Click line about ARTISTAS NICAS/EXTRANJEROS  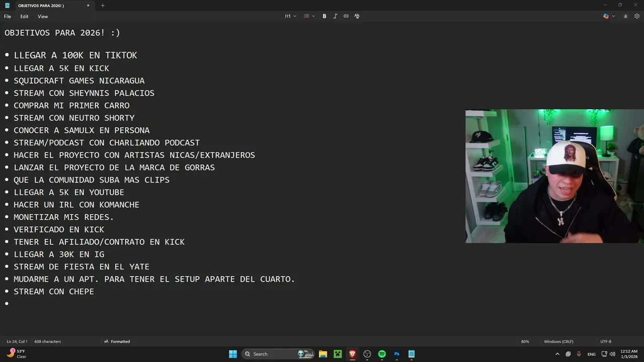click(x=134, y=155)
